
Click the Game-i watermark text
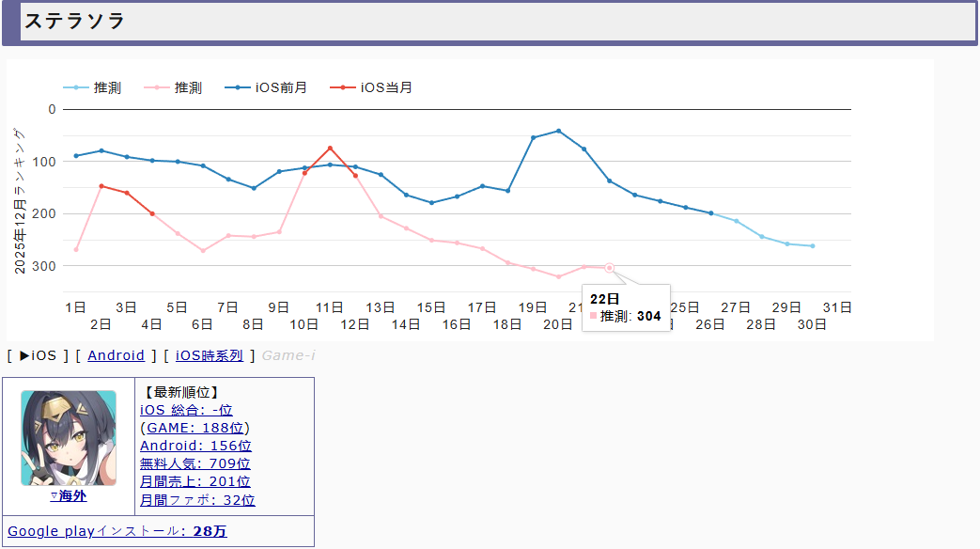coord(288,355)
